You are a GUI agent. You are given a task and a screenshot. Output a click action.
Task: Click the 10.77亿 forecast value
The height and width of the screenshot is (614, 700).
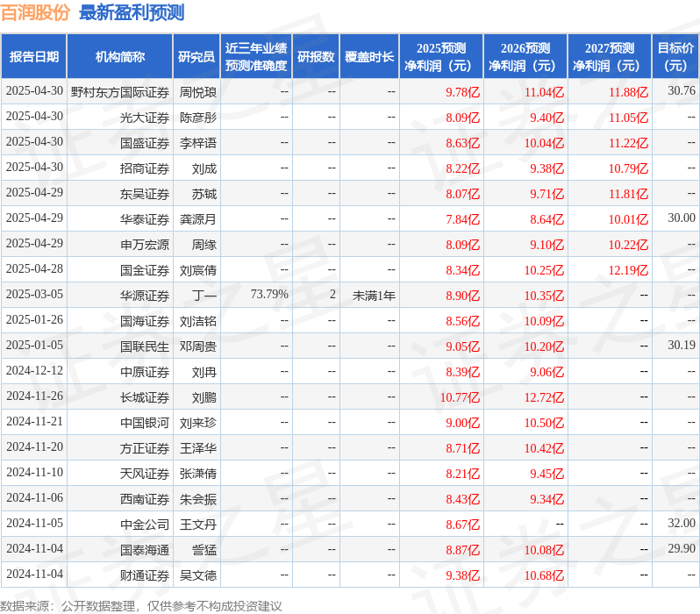click(460, 398)
